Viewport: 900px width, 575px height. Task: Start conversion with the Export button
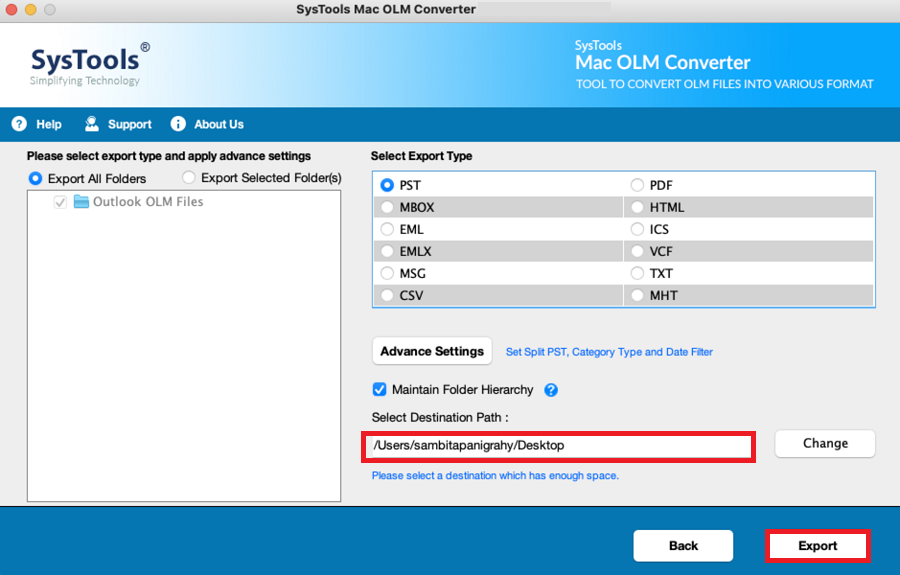(817, 546)
